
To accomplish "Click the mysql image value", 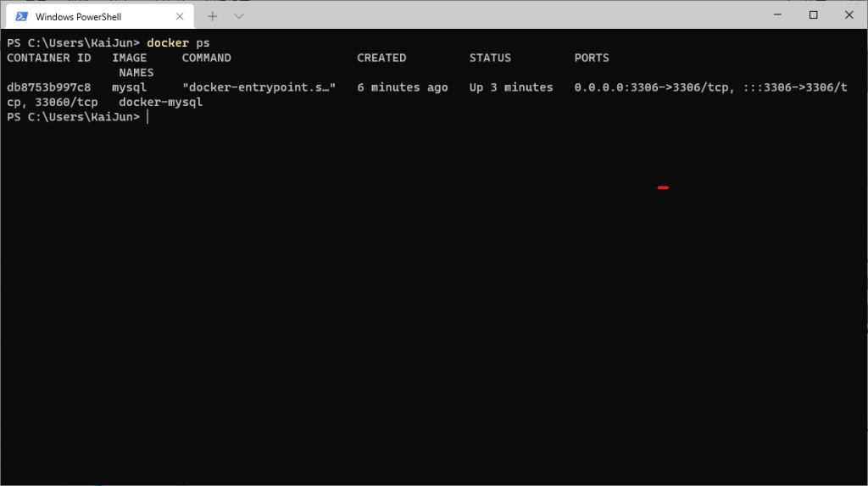I will [129, 88].
